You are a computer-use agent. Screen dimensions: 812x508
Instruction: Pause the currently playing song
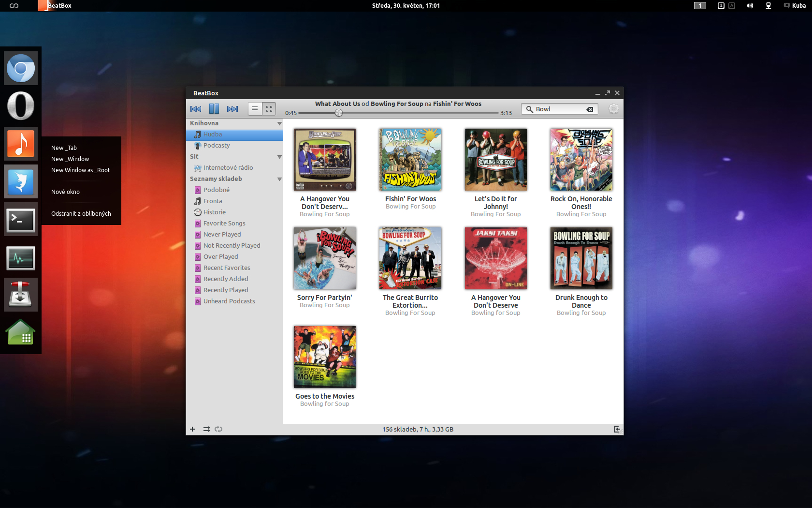tap(214, 109)
